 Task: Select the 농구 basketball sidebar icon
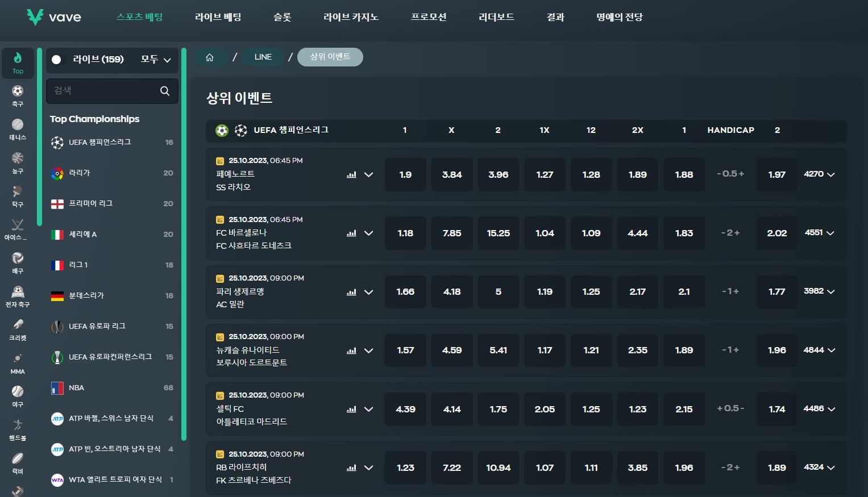(x=18, y=158)
